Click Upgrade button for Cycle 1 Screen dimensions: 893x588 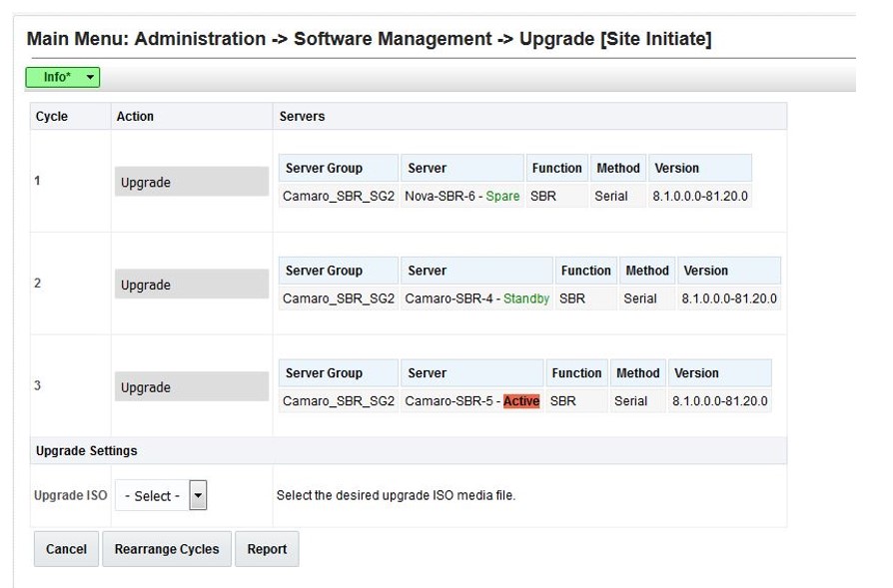coord(191,182)
